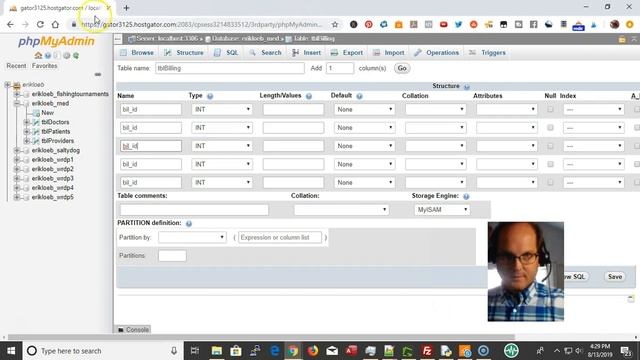Screen dimensions: 640x360
Task: Open the Twitter browser extension
Action: (458, 24)
